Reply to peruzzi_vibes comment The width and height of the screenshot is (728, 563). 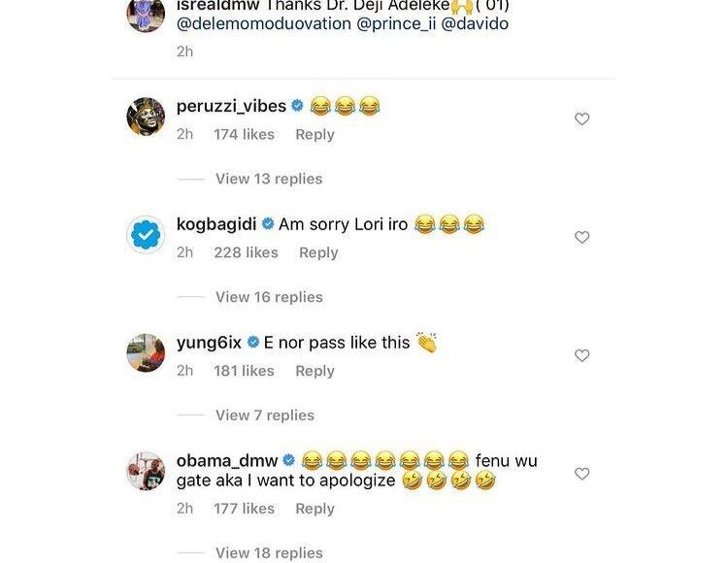point(314,135)
